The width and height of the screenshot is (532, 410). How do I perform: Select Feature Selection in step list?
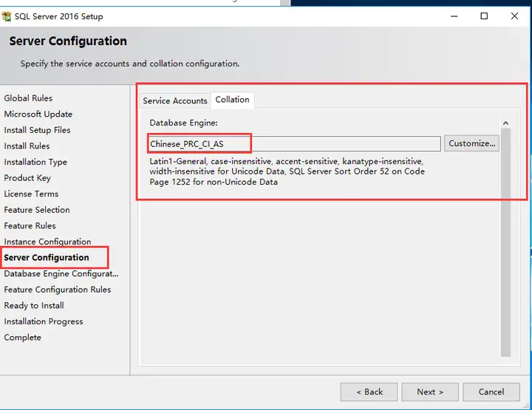(x=37, y=210)
